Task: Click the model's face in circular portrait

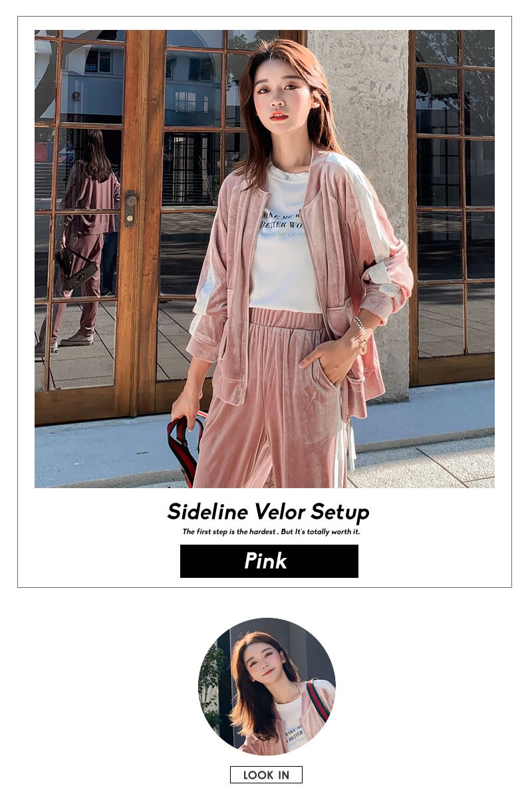Action: 261,660
